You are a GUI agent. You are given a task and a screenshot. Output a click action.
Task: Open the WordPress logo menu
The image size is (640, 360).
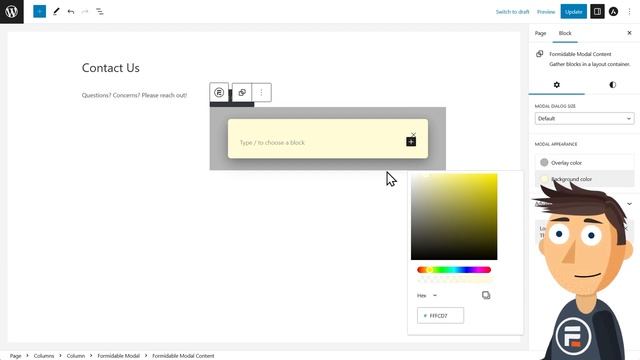(11, 11)
